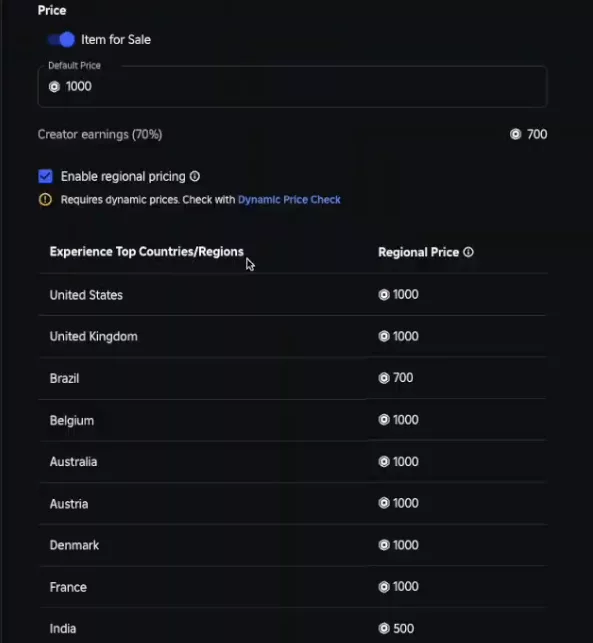
Task: Toggle the Item for Sale switch
Action: click(61, 40)
